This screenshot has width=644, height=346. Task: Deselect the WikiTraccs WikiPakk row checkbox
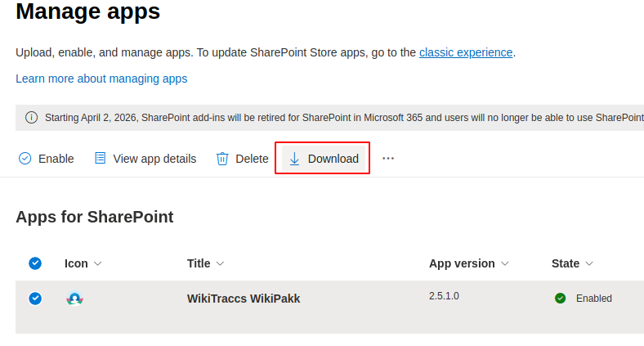click(x=35, y=299)
